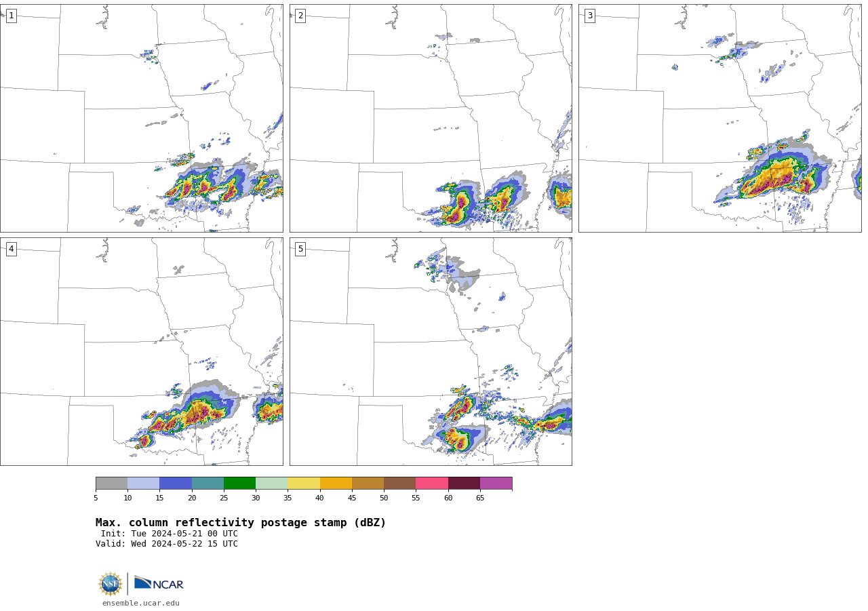
Task: Click the colorbar tick label 45
Action: [x=352, y=498]
